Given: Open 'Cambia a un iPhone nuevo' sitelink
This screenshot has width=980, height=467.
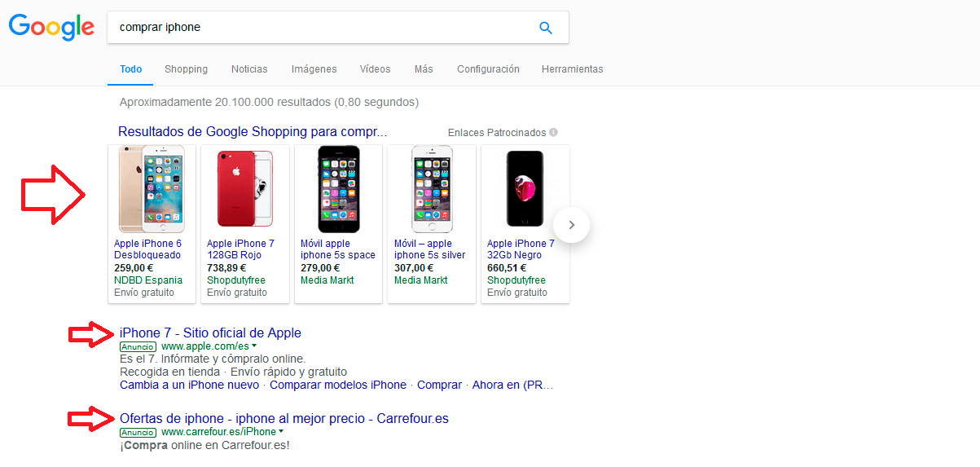Looking at the screenshot, I should pos(189,385).
